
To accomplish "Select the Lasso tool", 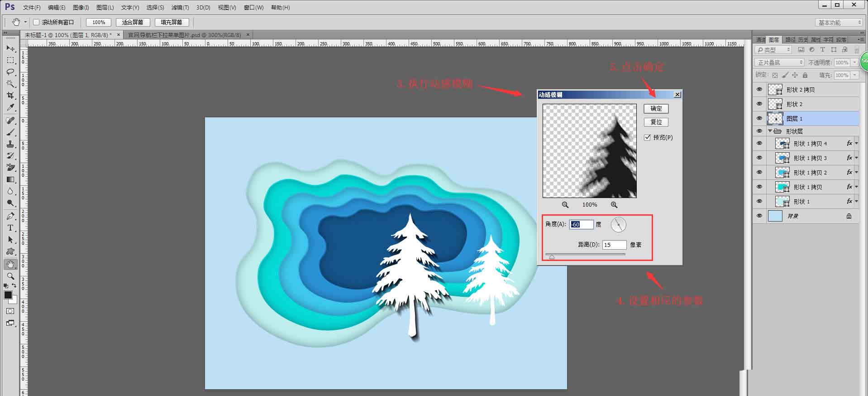I will pyautogui.click(x=10, y=72).
